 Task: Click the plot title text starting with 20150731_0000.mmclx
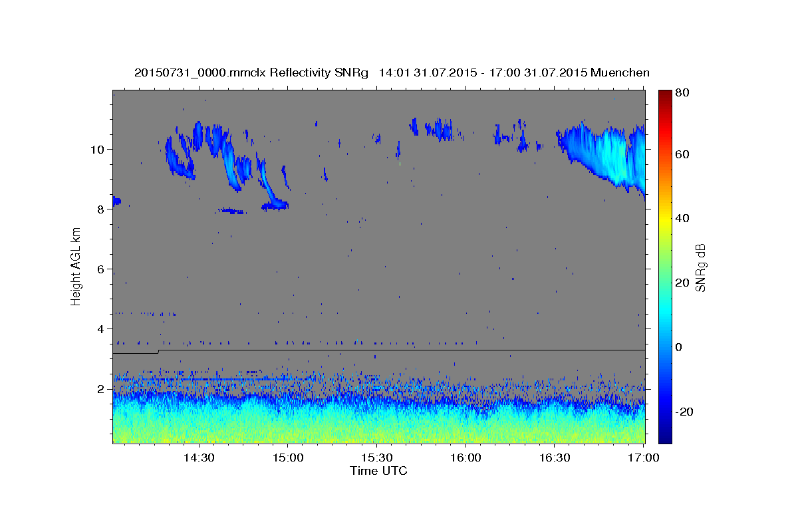click(x=392, y=72)
